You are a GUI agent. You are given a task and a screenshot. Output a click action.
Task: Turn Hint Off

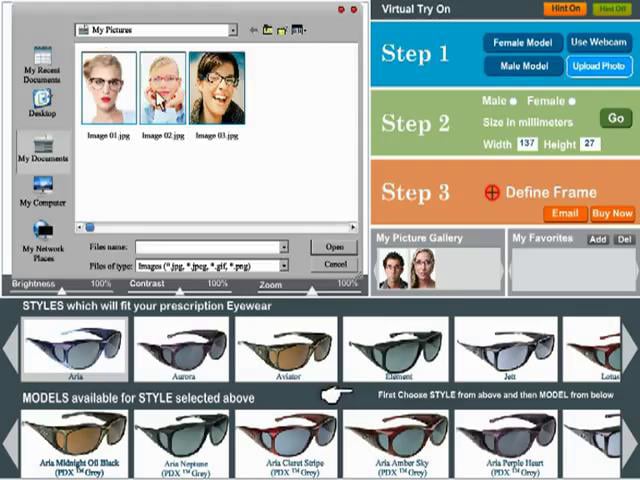[x=612, y=9]
